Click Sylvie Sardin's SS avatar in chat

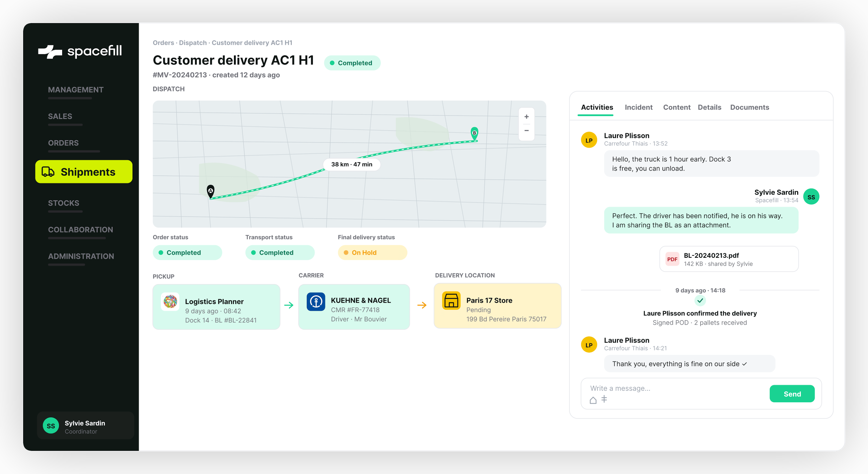pos(811,196)
